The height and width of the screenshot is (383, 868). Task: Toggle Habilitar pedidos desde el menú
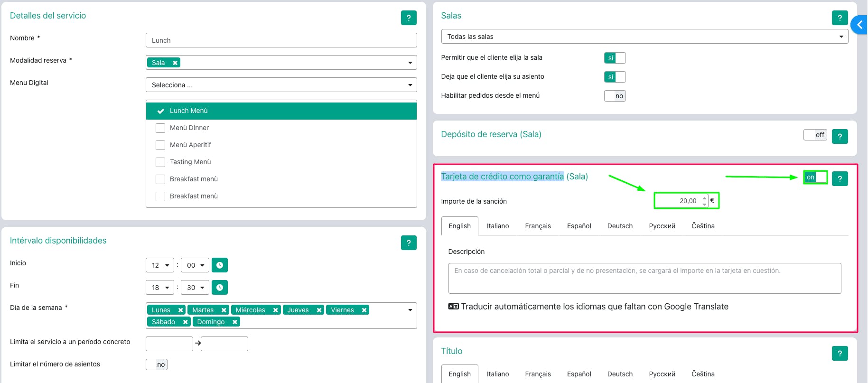click(615, 96)
